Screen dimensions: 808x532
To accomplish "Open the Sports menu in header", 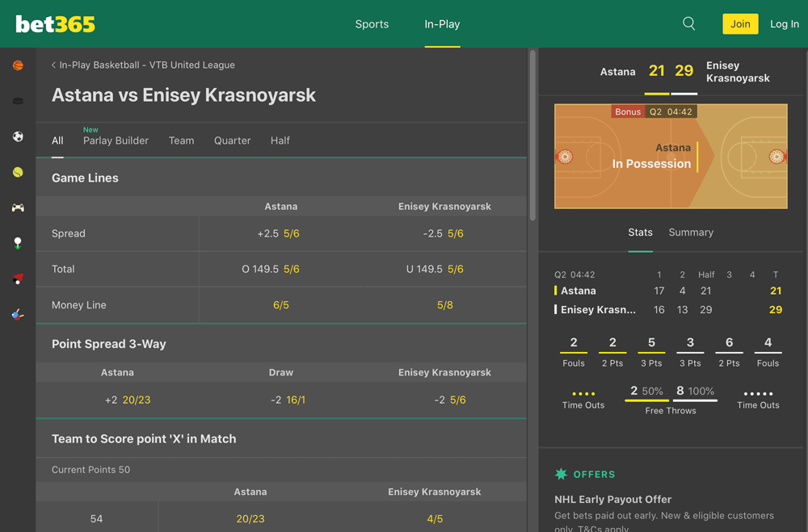I will [372, 24].
